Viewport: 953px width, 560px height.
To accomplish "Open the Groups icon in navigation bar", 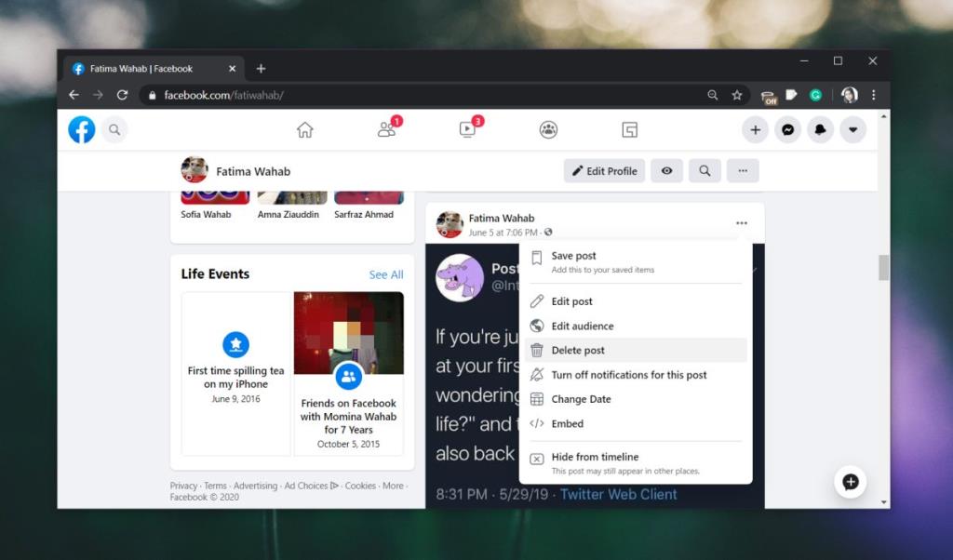I will pos(548,130).
